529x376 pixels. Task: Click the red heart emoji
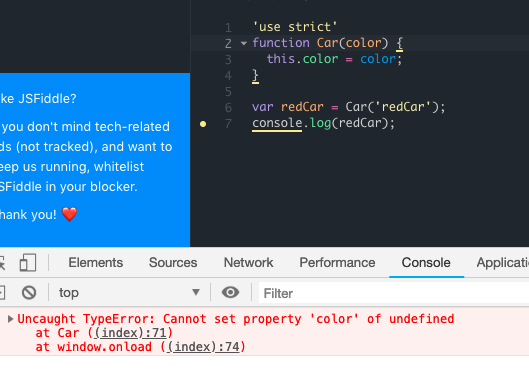pos(69,214)
